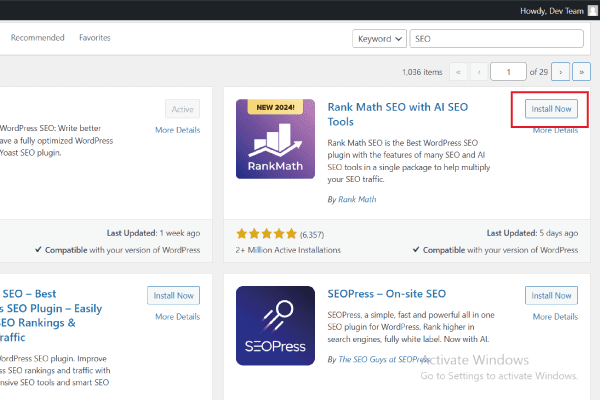Go to the first results page

458,72
